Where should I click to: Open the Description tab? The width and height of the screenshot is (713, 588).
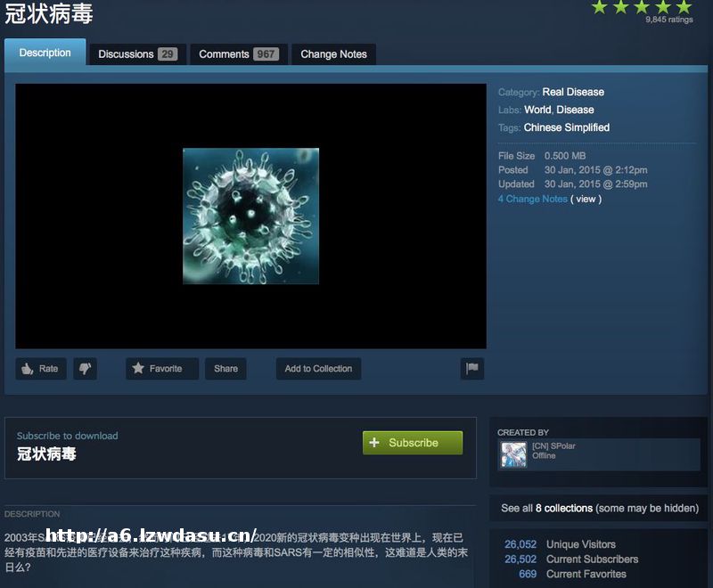click(x=45, y=53)
